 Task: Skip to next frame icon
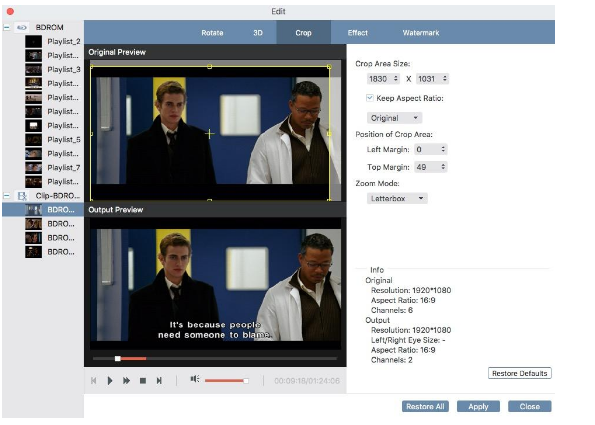pyautogui.click(x=159, y=381)
